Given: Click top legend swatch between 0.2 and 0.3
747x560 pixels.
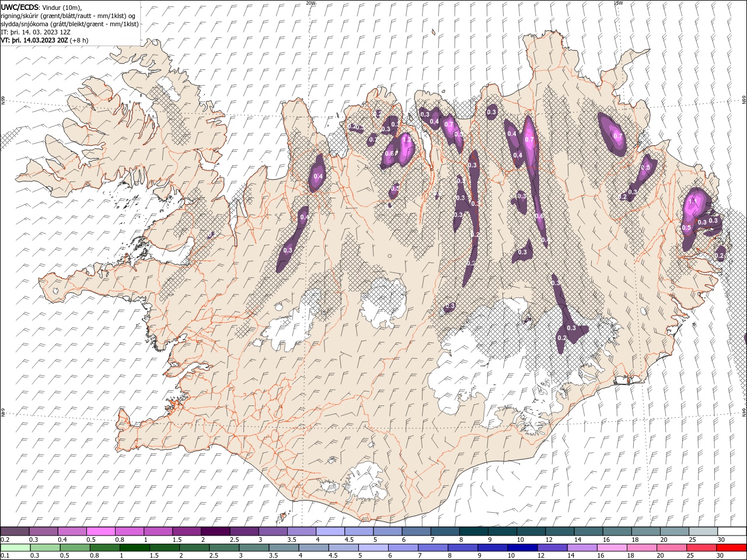Looking at the screenshot, I should 15,531.
